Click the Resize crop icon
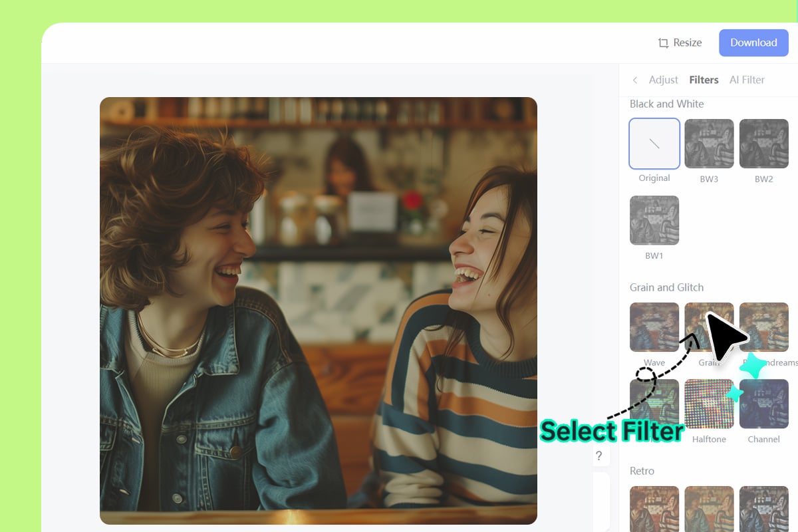This screenshot has width=798, height=532. click(x=663, y=43)
